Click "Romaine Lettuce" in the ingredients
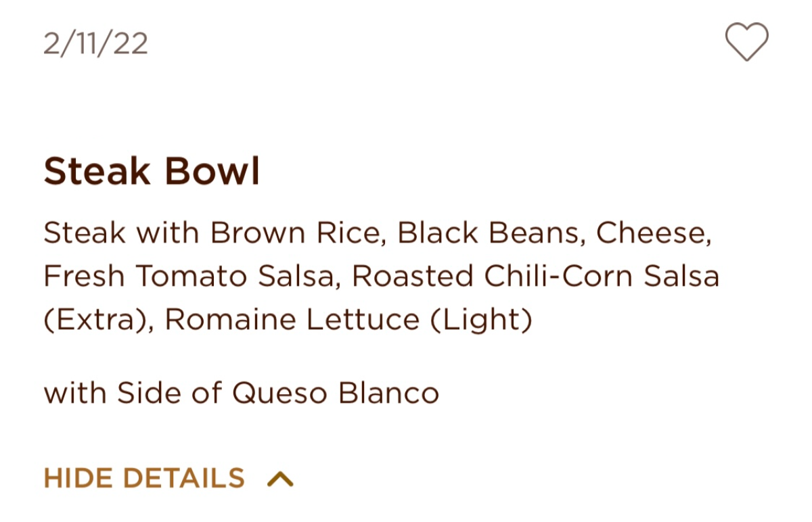This screenshot has width=812, height=522. (x=292, y=320)
